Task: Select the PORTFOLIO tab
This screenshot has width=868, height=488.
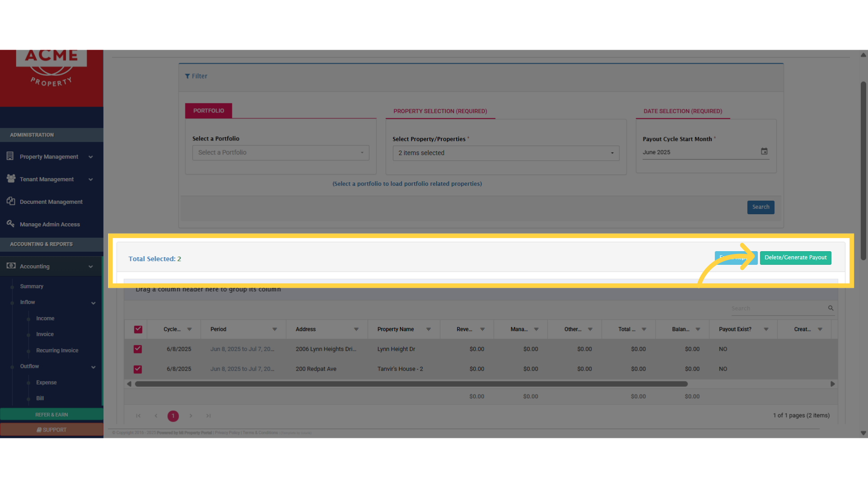Action: point(208,111)
